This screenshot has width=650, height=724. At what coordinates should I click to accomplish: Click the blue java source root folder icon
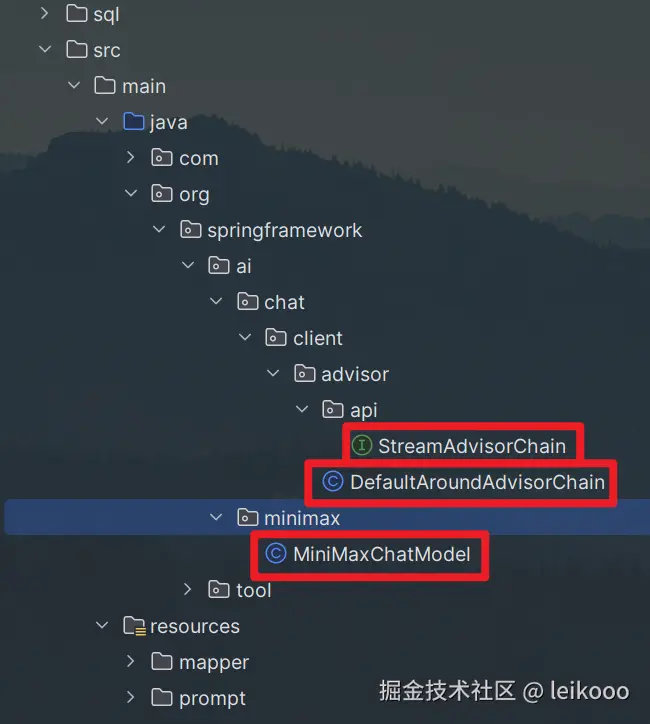(x=134, y=122)
